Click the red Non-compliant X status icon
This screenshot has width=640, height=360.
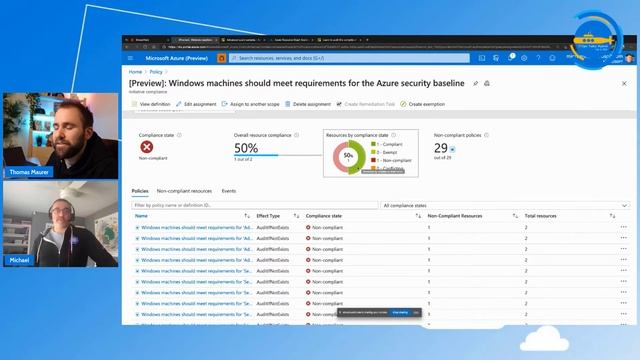pyautogui.click(x=147, y=147)
